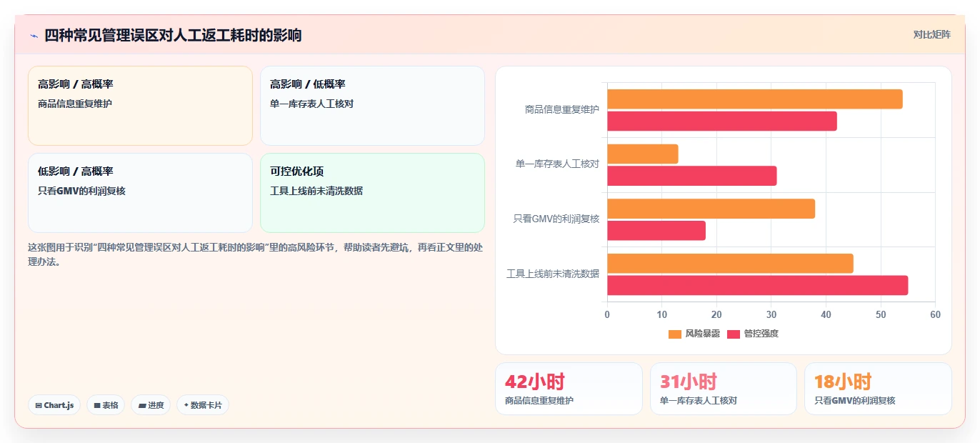
Task: Click the orange 风险暴露 legend swatch
Action: (x=675, y=334)
